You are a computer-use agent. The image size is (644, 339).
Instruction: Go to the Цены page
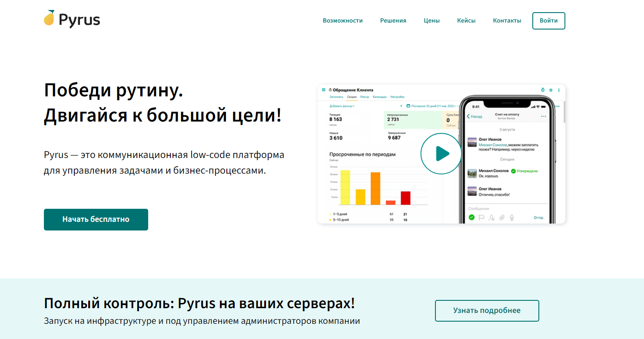(432, 20)
